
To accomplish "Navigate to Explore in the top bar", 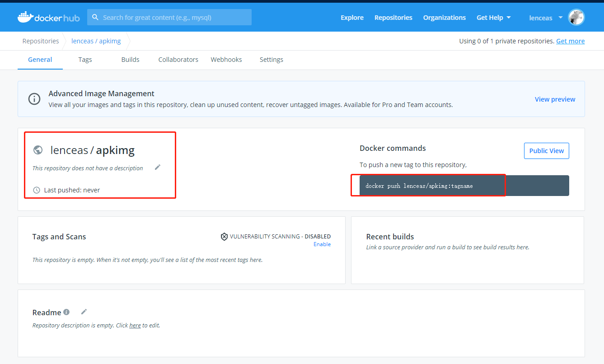I will [352, 18].
